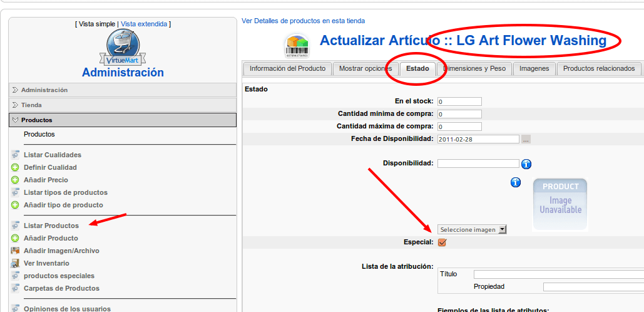Click the product barcode box icon
Image resolution: width=644 pixels, height=312 pixels.
pos(297,46)
